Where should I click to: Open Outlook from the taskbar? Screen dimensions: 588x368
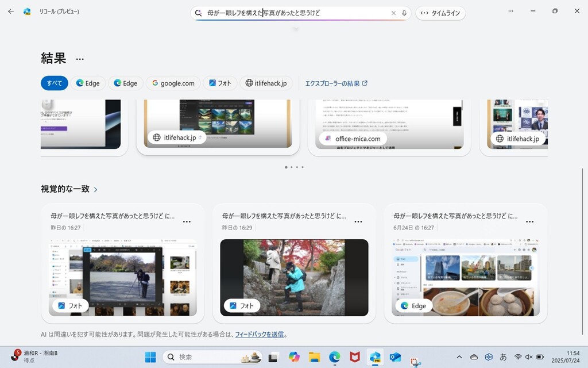tap(395, 357)
